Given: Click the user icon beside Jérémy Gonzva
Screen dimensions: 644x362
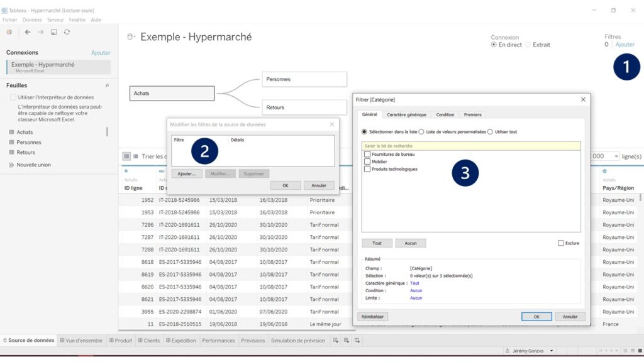Looking at the screenshot, I should click(508, 351).
